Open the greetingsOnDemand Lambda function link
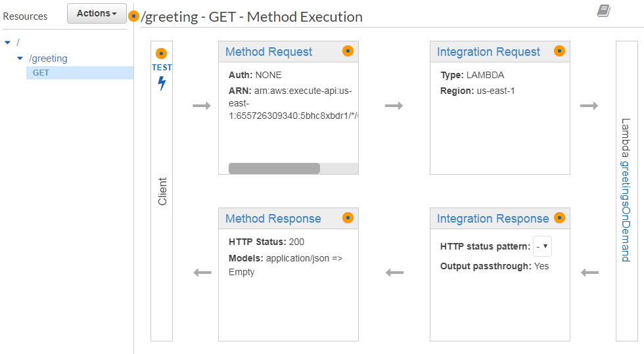Viewport: 644px width, 354px height. (x=626, y=211)
